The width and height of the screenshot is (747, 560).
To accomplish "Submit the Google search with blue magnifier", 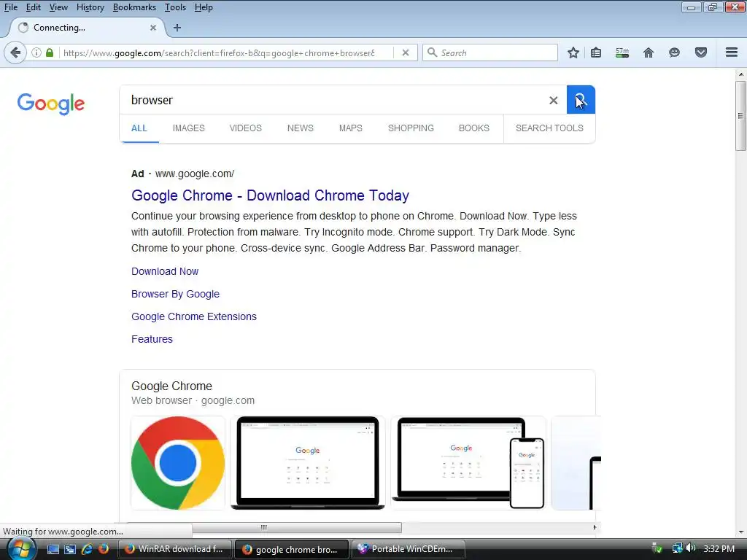I will click(581, 100).
